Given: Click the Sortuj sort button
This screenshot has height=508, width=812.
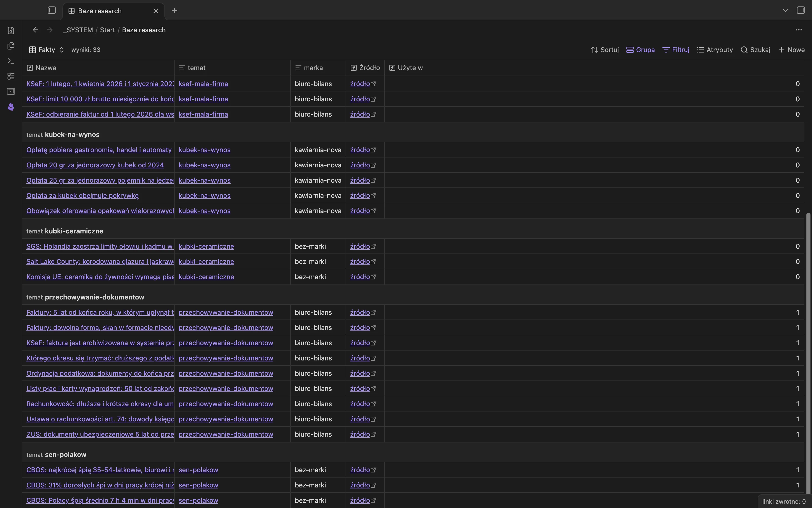Looking at the screenshot, I should tap(605, 50).
